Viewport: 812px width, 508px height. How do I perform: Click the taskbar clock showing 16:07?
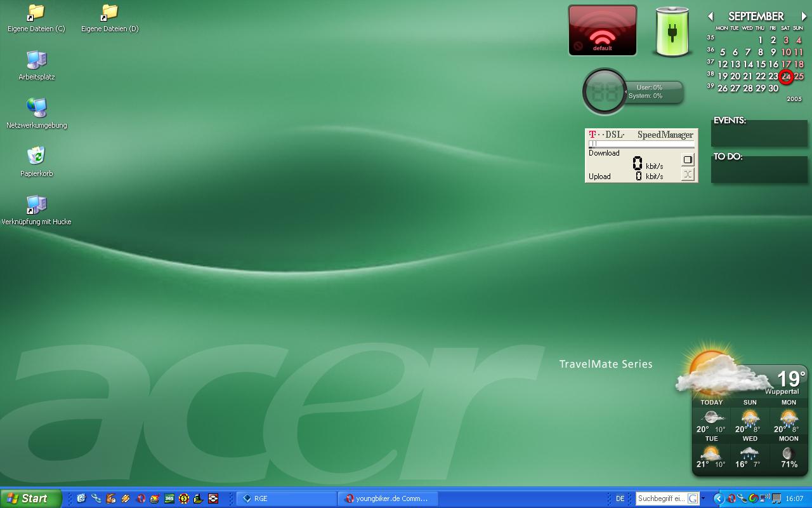tap(794, 498)
